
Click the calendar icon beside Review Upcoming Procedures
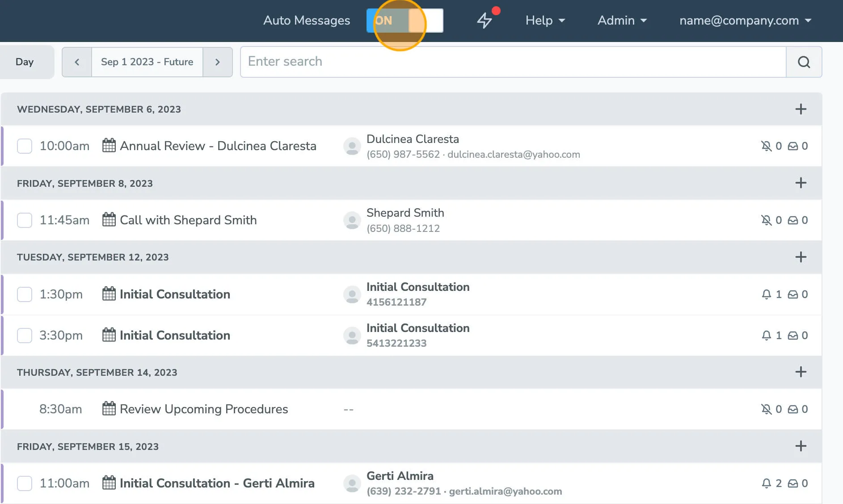pyautogui.click(x=109, y=409)
